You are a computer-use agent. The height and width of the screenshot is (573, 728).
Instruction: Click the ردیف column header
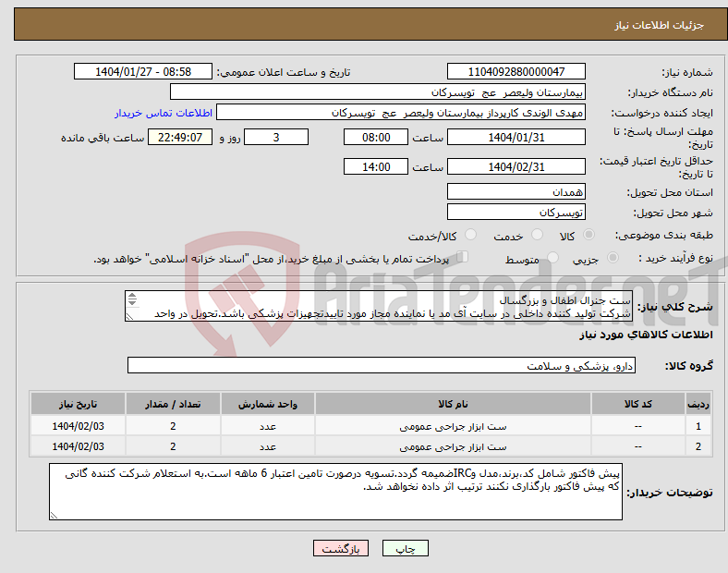[x=698, y=404]
